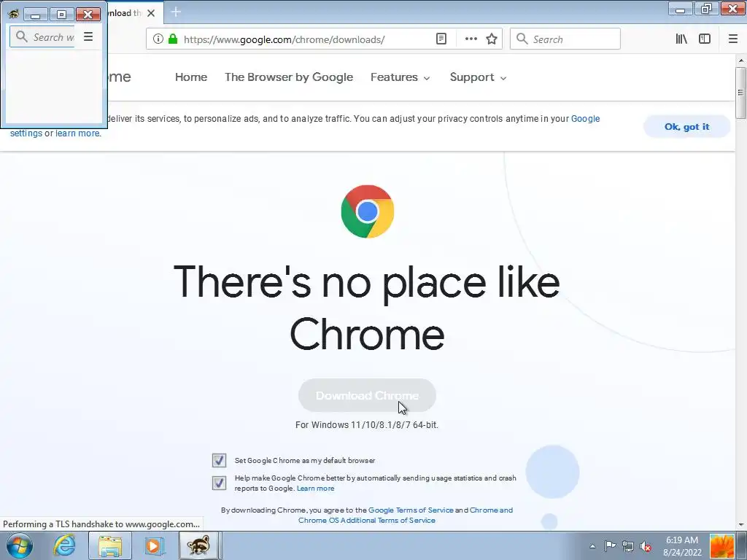Open the Windows Start menu
Screen dimensions: 747x560
pyautogui.click(x=19, y=545)
